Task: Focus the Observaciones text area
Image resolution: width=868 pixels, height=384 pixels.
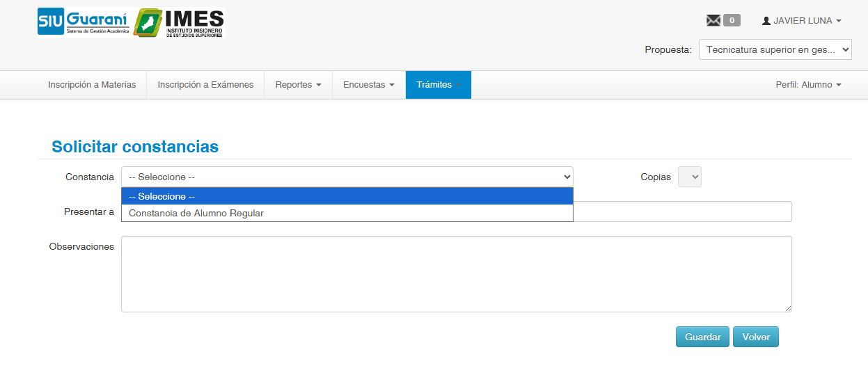Action: pyautogui.click(x=456, y=274)
